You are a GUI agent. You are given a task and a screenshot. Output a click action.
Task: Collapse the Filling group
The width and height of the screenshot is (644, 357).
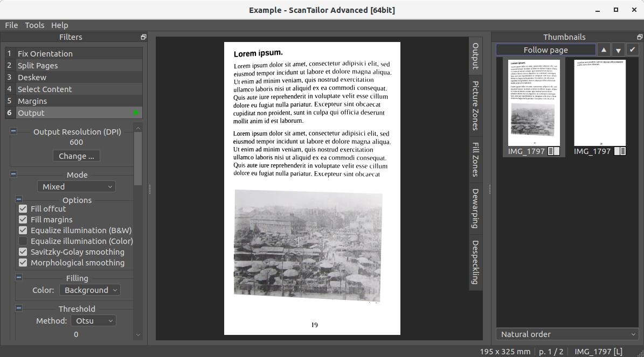(x=19, y=278)
